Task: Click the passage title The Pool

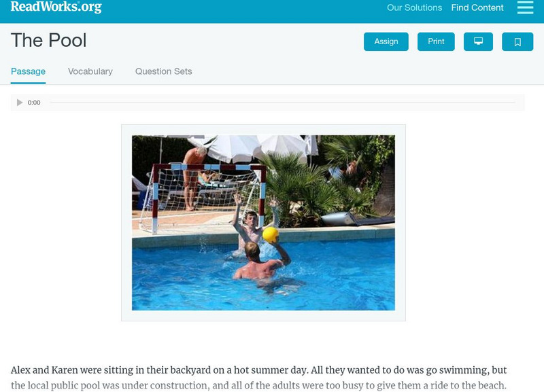Action: (x=48, y=40)
